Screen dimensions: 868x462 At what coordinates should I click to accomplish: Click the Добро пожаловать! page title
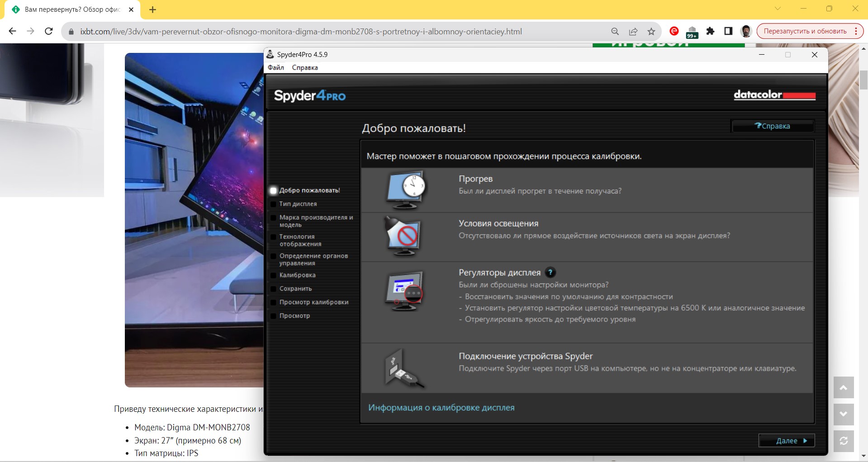coord(414,128)
